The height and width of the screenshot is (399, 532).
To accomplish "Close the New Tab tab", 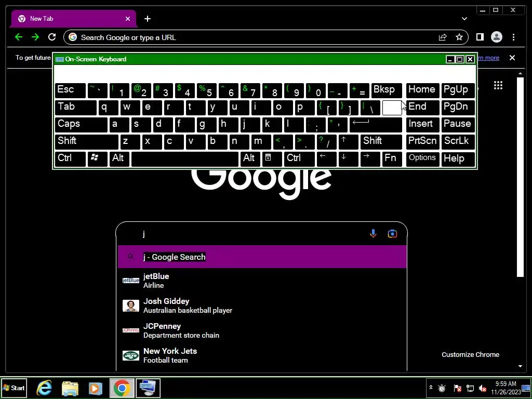I will point(128,19).
